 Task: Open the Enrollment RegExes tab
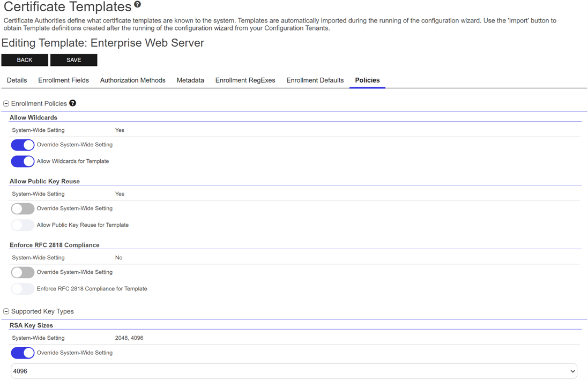click(245, 80)
